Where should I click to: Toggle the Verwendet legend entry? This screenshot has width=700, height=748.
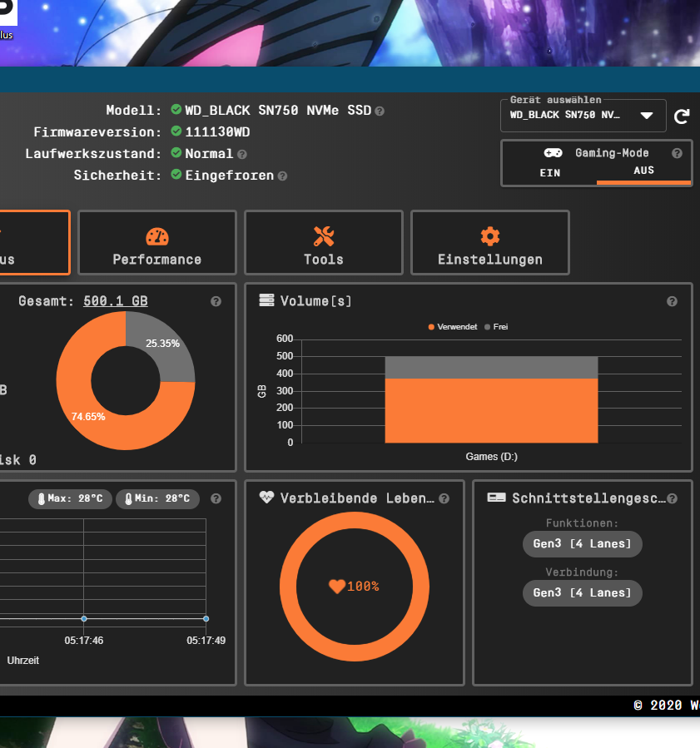tap(452, 327)
